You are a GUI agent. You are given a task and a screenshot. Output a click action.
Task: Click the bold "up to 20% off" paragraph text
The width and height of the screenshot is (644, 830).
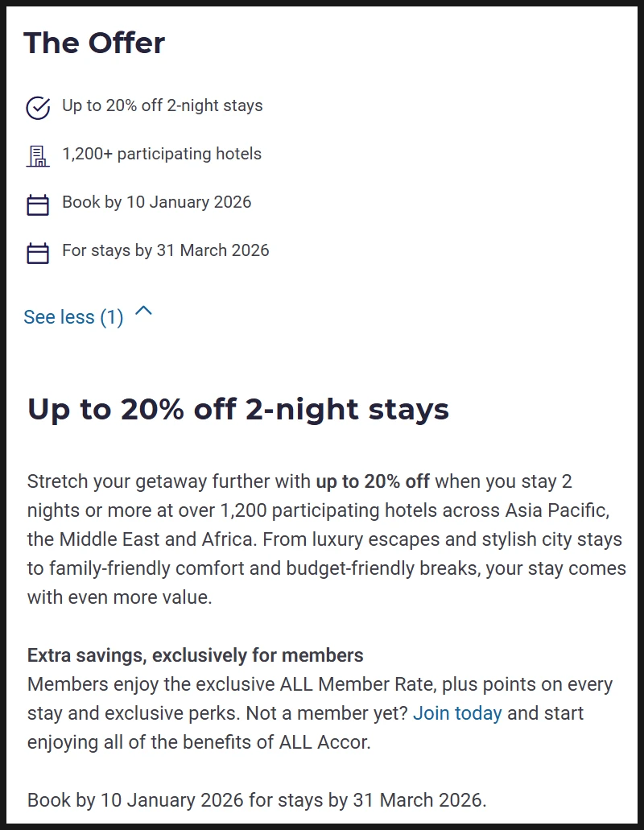(x=373, y=481)
